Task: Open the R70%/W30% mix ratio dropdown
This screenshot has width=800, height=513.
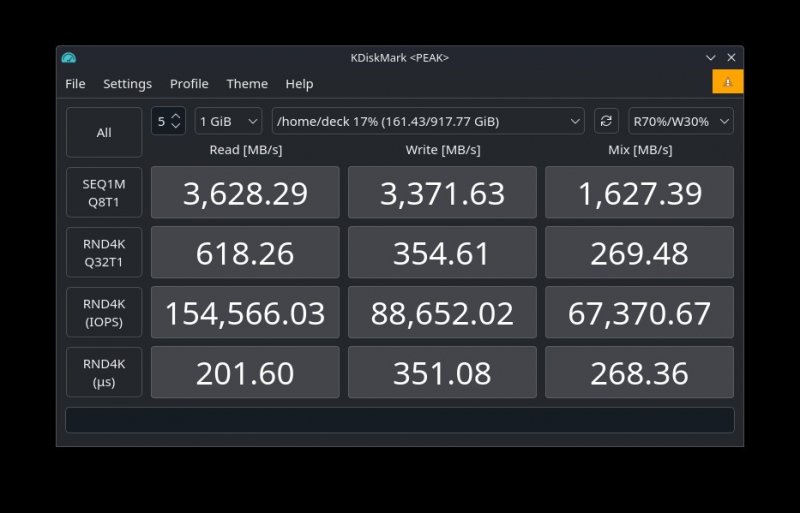Action: pos(681,121)
